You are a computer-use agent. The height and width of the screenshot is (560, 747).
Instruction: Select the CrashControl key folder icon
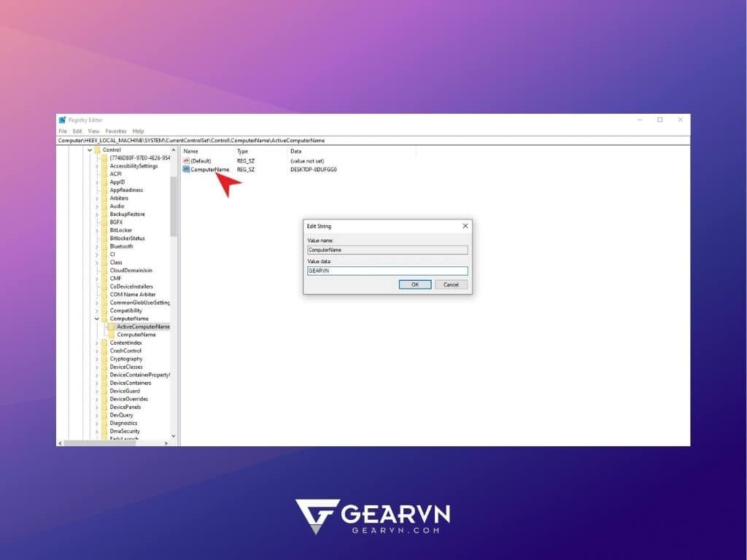pyautogui.click(x=106, y=351)
